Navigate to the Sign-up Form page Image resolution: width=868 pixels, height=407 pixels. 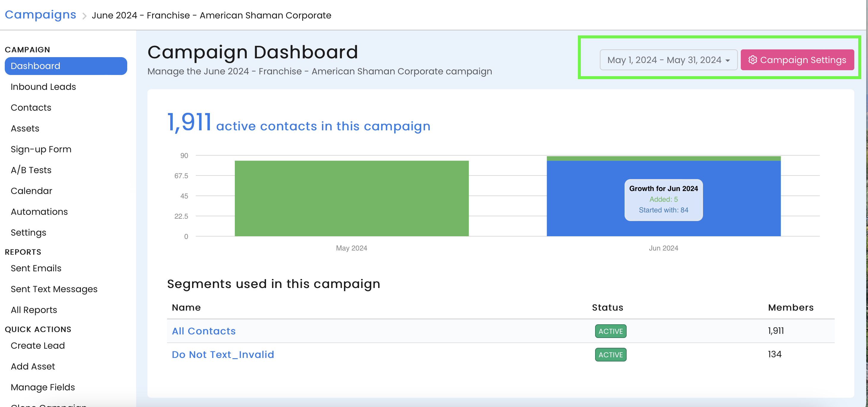(x=41, y=149)
